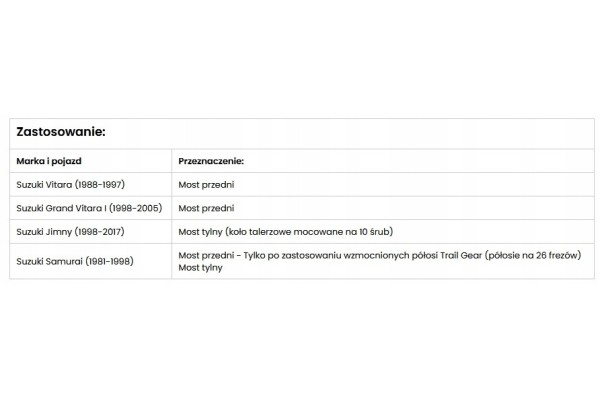Click Most przedni in Grand Vitara row

[x=206, y=208]
